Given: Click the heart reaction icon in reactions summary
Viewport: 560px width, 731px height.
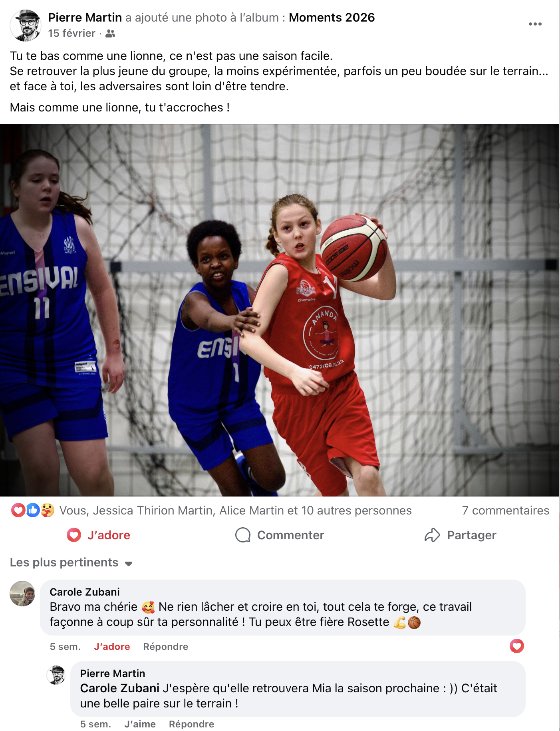Looking at the screenshot, I should click(18, 510).
